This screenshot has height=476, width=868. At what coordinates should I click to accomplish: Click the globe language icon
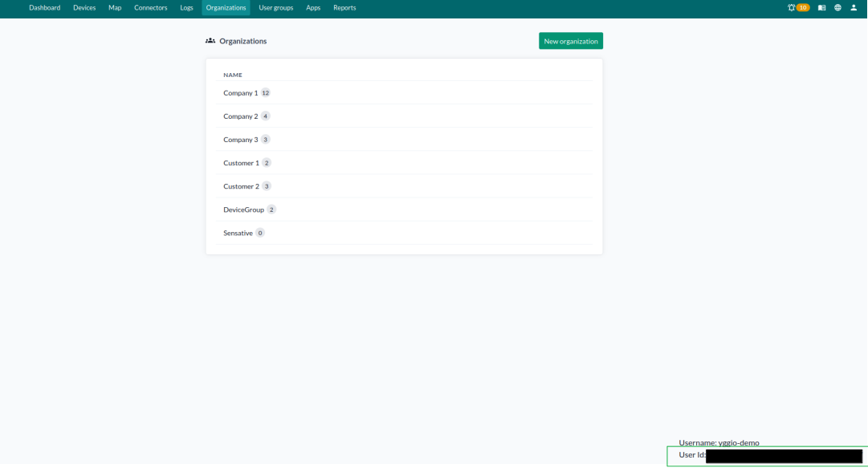click(837, 7)
